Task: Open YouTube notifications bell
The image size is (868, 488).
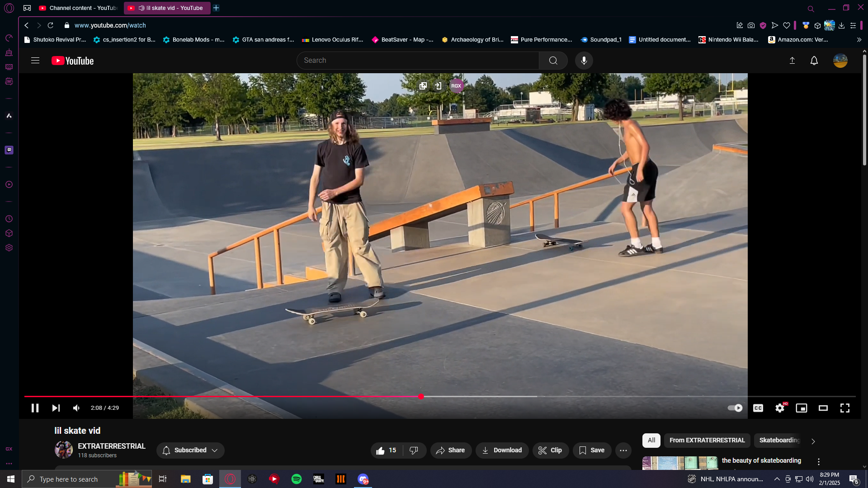Action: coord(814,61)
